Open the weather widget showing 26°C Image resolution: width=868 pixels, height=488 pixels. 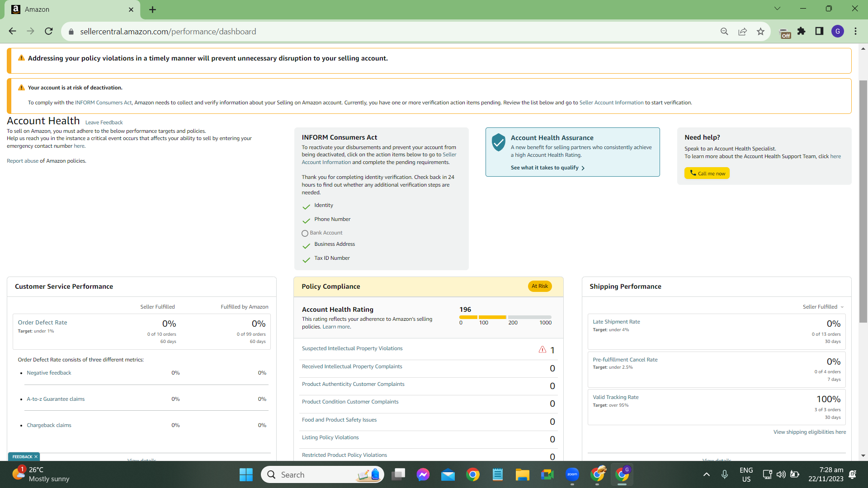[41, 474]
